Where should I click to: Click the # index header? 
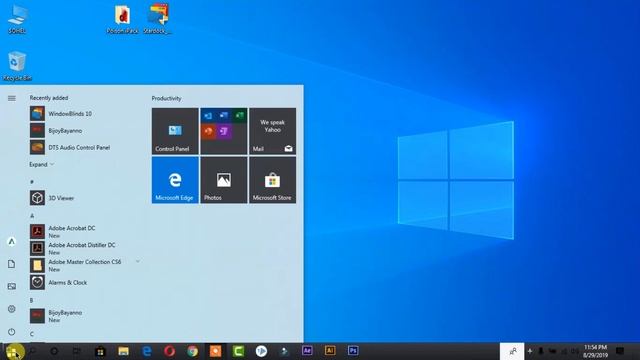coord(32,182)
